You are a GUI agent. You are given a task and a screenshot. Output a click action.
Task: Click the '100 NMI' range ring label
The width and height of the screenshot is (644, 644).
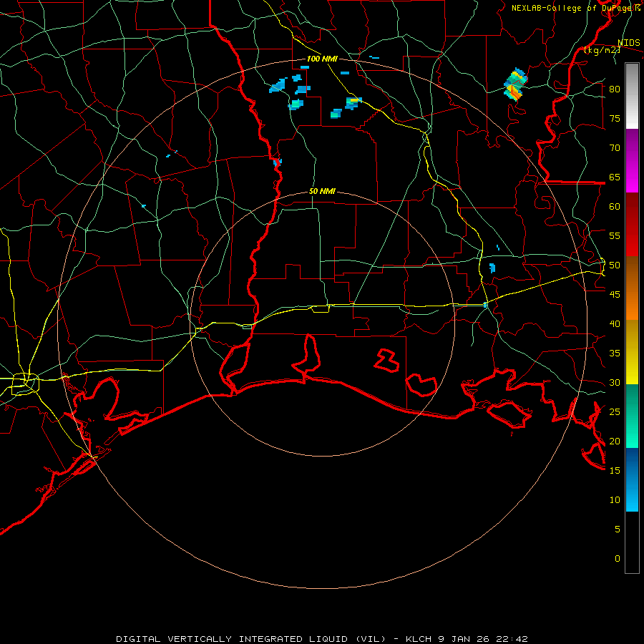pyautogui.click(x=322, y=59)
